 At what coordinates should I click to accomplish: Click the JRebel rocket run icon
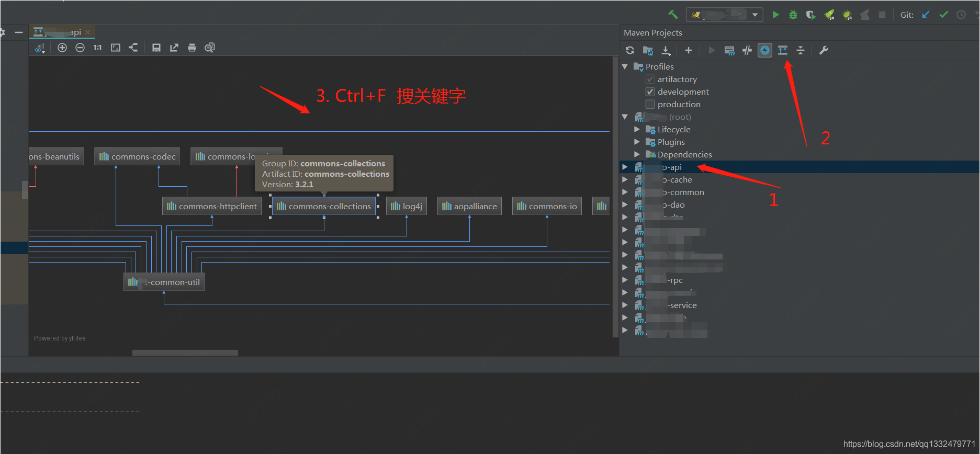coord(829,15)
